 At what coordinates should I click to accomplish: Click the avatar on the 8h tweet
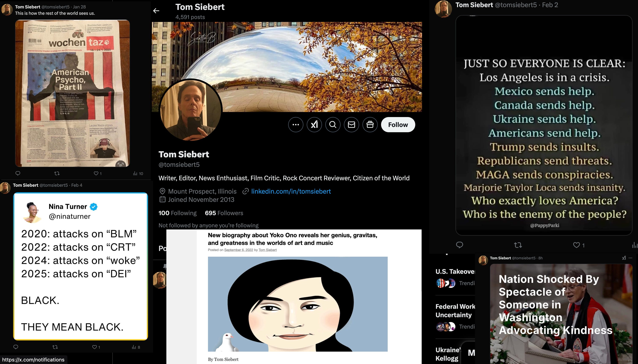coord(483,260)
